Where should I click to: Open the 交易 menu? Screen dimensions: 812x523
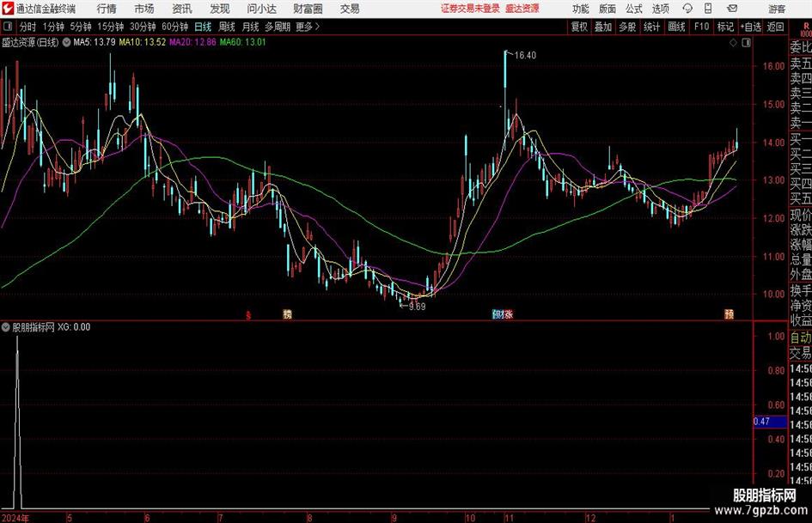click(x=350, y=9)
